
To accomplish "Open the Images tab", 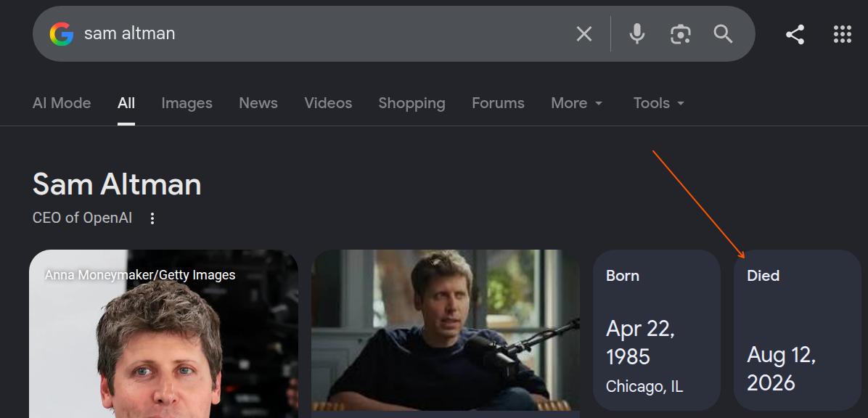I will point(187,103).
